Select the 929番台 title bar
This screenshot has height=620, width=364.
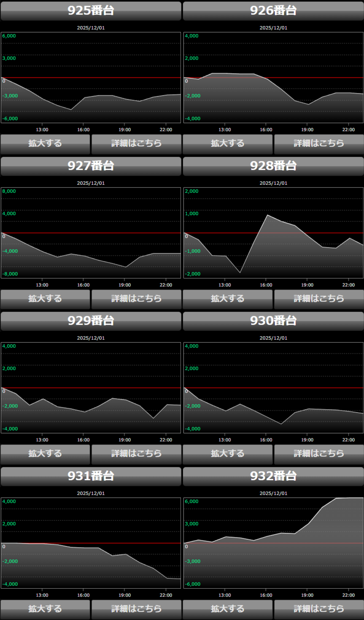pos(91,321)
